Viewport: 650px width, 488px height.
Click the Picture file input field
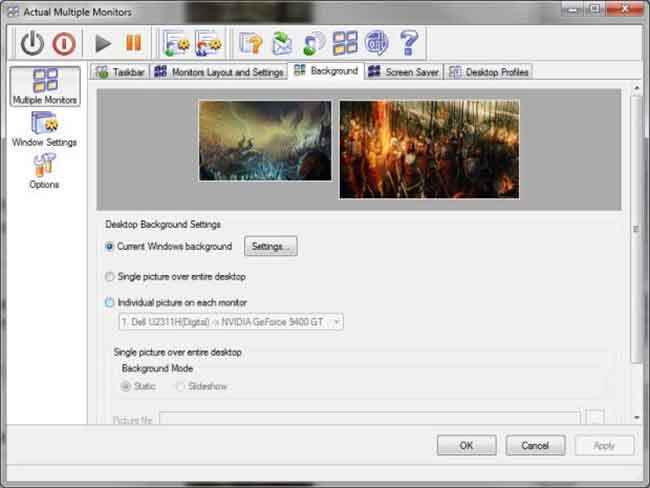coord(369,418)
